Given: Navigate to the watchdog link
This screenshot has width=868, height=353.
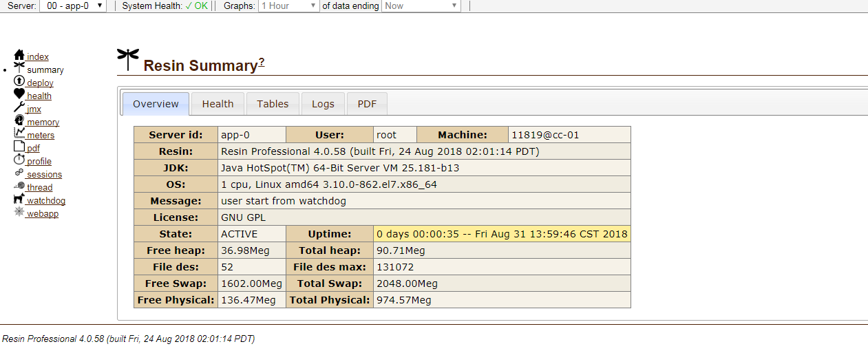Looking at the screenshot, I should (46, 201).
